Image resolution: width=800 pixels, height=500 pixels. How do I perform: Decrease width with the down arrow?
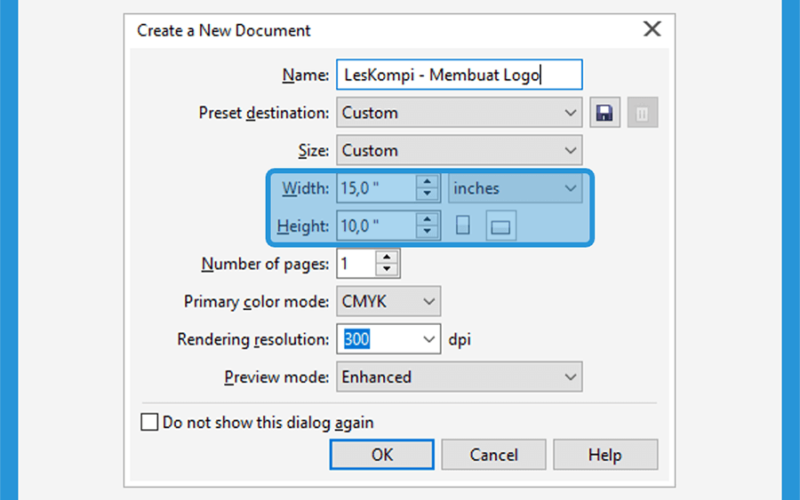[x=427, y=194]
